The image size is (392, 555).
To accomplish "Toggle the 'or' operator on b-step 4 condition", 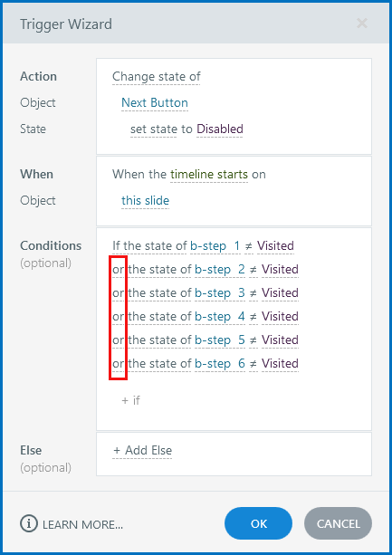I will click(x=119, y=317).
